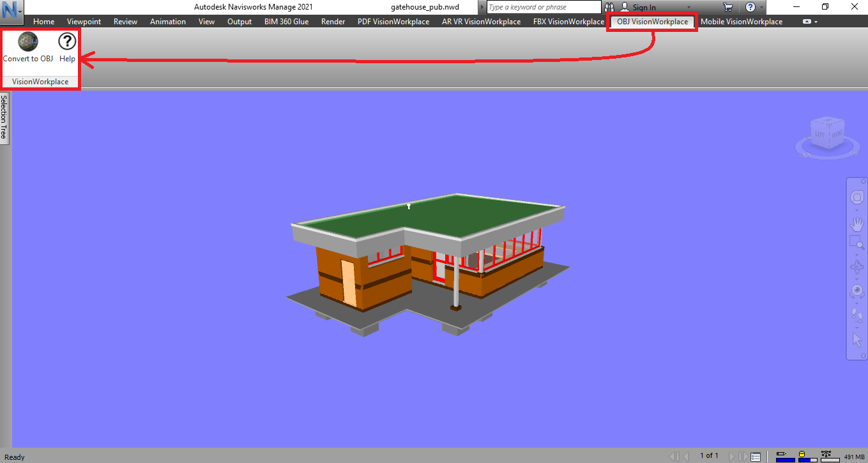Choose the Zoom Window tool

pyautogui.click(x=857, y=242)
